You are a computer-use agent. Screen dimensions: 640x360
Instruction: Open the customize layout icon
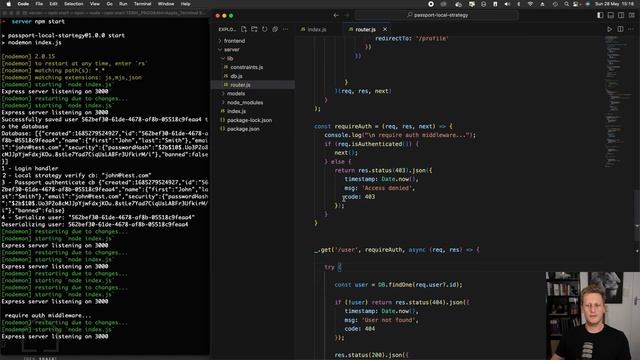[x=631, y=15]
